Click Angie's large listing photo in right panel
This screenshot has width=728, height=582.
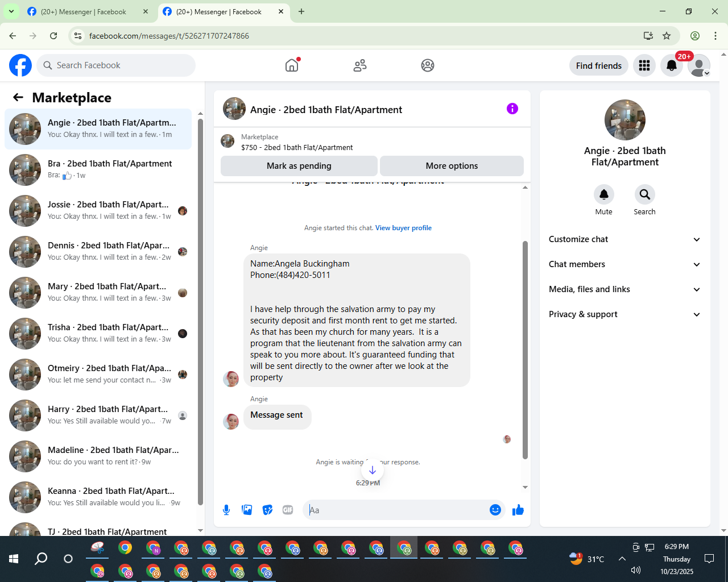(625, 120)
